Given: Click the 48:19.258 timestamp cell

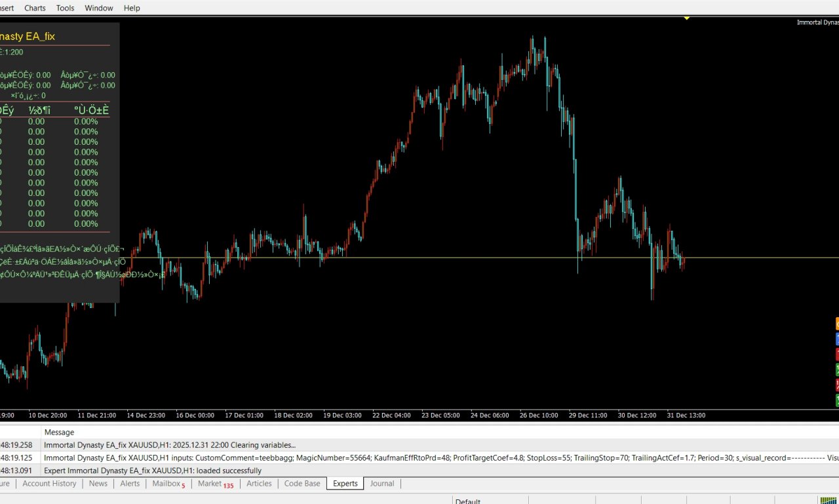Looking at the screenshot, I should [x=16, y=445].
